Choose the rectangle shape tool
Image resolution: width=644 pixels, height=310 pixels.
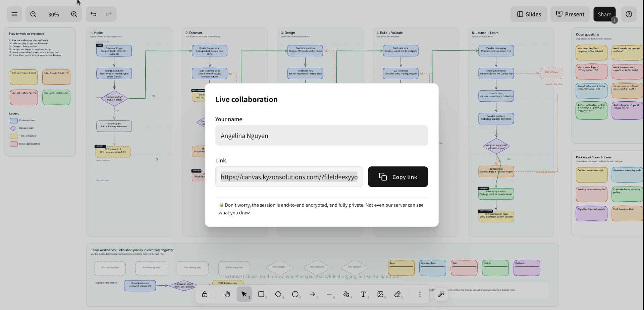[261, 294]
